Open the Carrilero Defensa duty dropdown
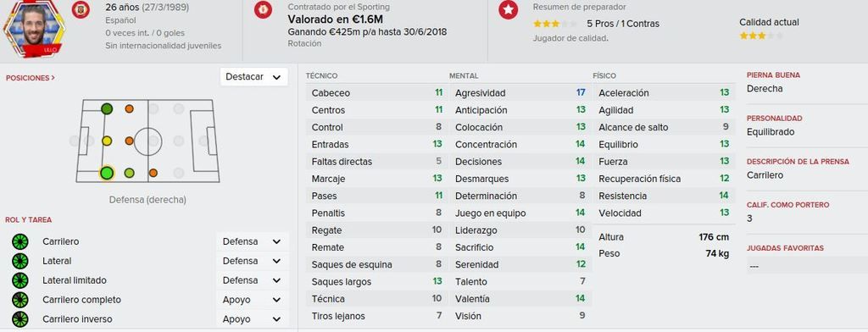The height and width of the screenshot is (332, 868). [252, 242]
